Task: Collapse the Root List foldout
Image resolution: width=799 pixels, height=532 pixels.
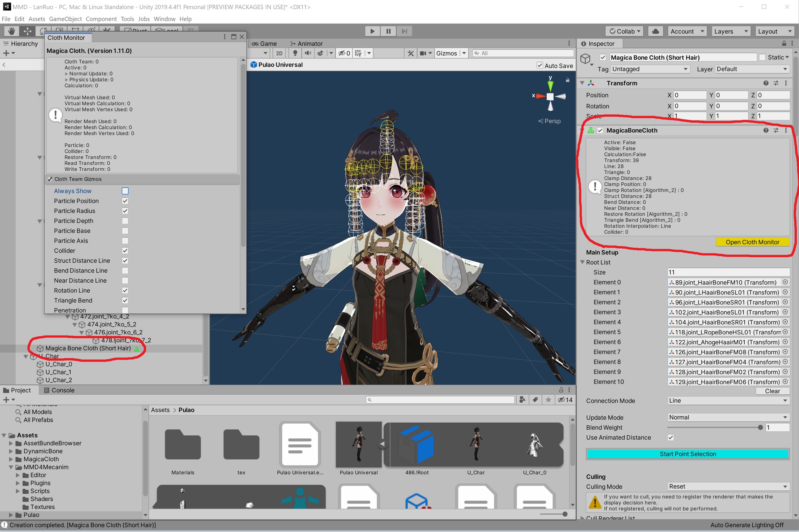Action: pyautogui.click(x=583, y=262)
